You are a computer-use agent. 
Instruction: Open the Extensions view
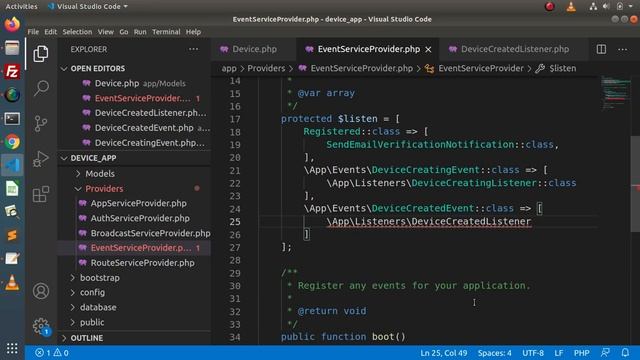tap(41, 194)
